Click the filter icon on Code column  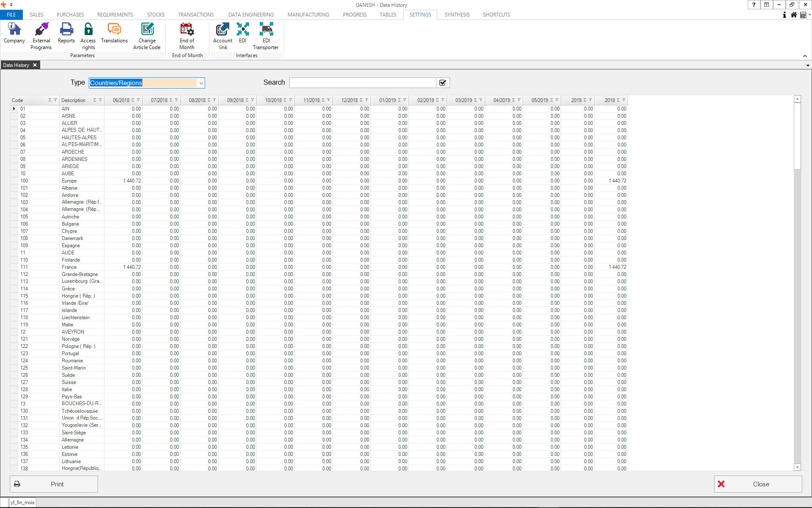(x=55, y=100)
